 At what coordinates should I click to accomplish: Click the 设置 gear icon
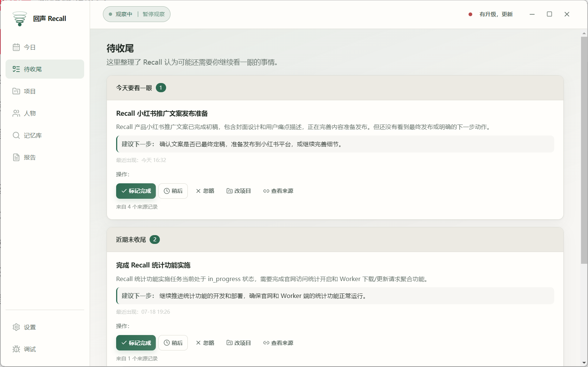click(16, 327)
